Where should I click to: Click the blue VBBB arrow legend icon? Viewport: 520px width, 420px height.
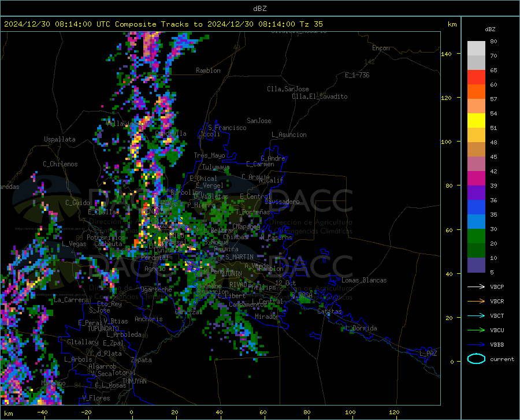point(476,344)
